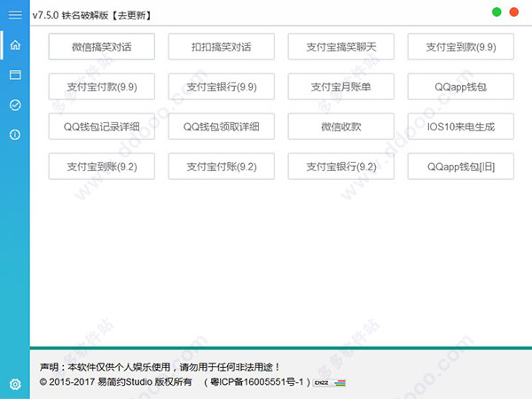
Task: Open 扣扣搞笑对话 generator
Action: pos(221,46)
